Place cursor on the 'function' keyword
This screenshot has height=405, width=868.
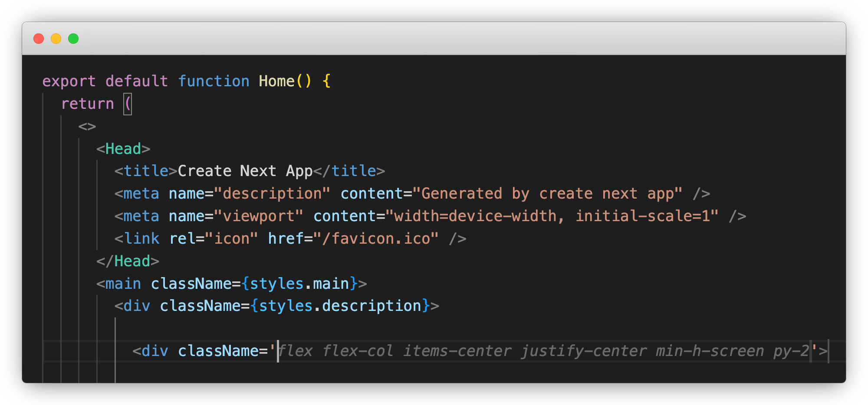click(x=214, y=81)
